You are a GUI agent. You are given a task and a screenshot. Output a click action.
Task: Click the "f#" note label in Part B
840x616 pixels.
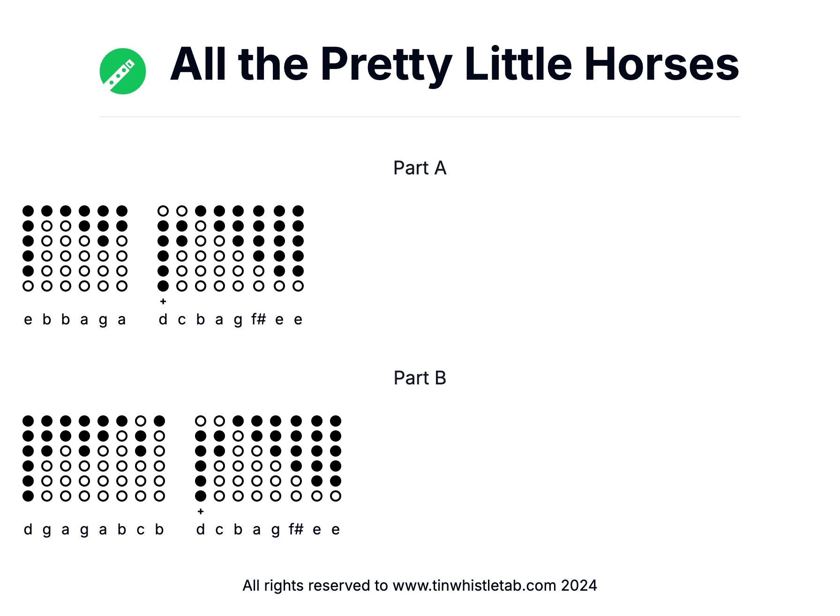pyautogui.click(x=296, y=530)
